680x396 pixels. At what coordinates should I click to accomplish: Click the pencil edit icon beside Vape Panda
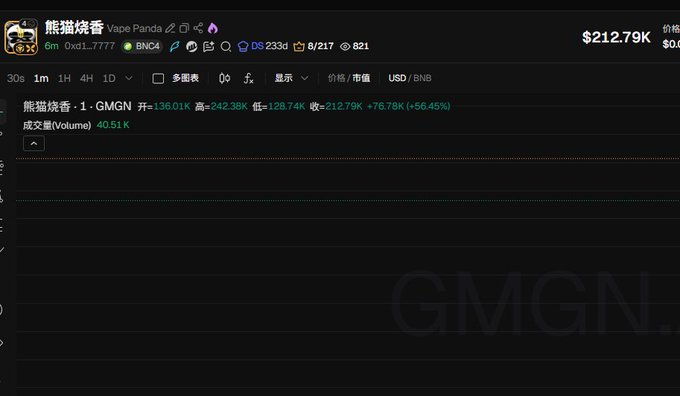pos(170,28)
